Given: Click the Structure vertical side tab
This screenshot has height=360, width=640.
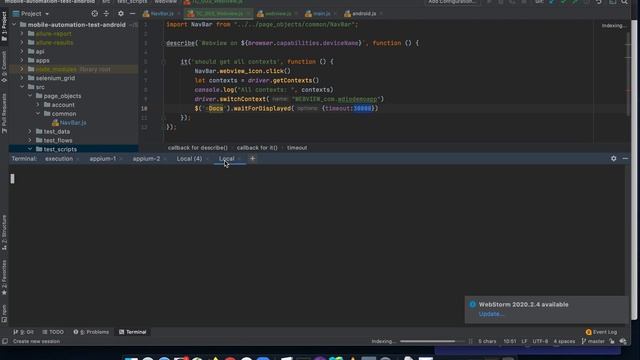Looking at the screenshot, I should [4, 232].
